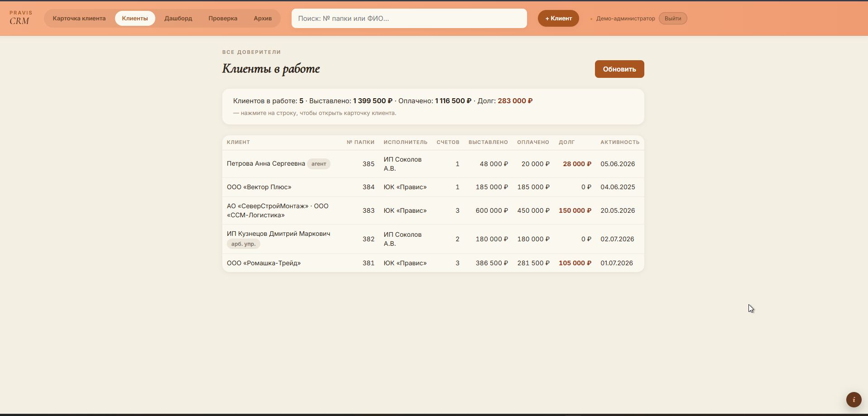Select the Клиенты tab
868x416 pixels.
click(x=135, y=19)
